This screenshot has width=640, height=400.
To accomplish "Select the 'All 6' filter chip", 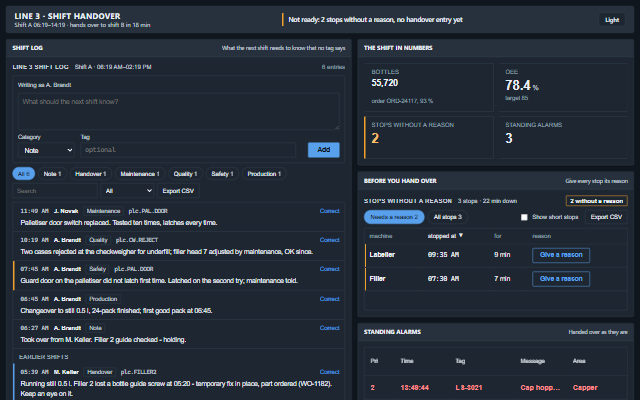I will point(24,174).
